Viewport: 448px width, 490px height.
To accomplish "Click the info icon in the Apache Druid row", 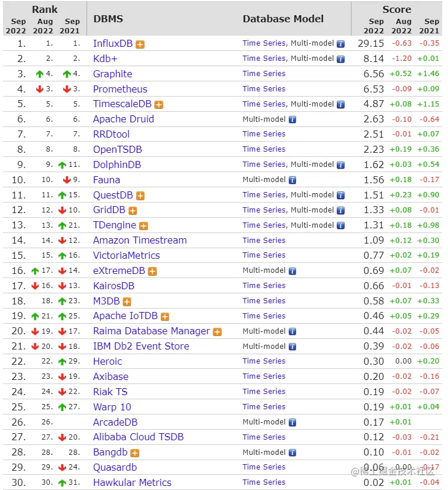I will 292,119.
